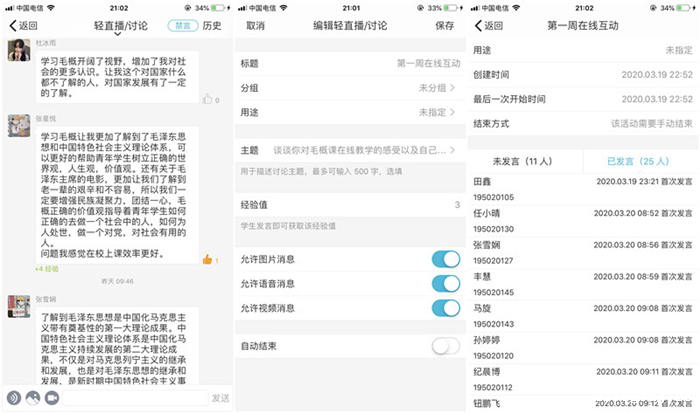The image size is (700, 413).
Task: Tap the voice message icon in chat bar
Action: click(x=14, y=397)
